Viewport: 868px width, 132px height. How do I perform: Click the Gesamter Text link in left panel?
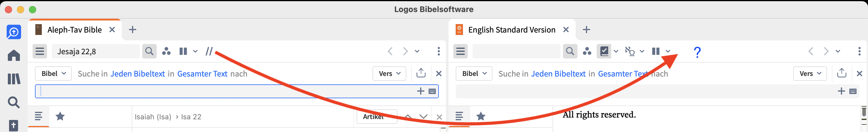click(202, 74)
